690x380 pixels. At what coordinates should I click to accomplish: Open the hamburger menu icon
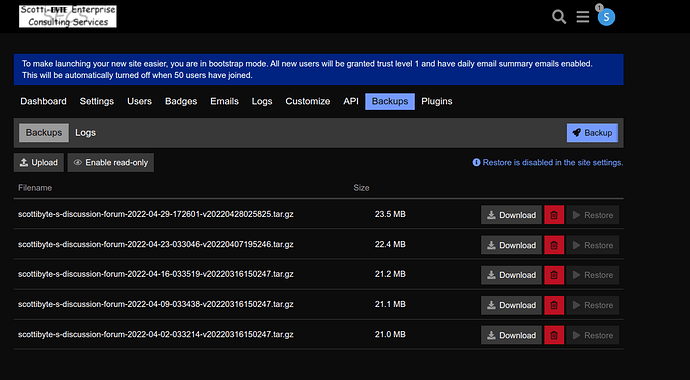point(583,17)
